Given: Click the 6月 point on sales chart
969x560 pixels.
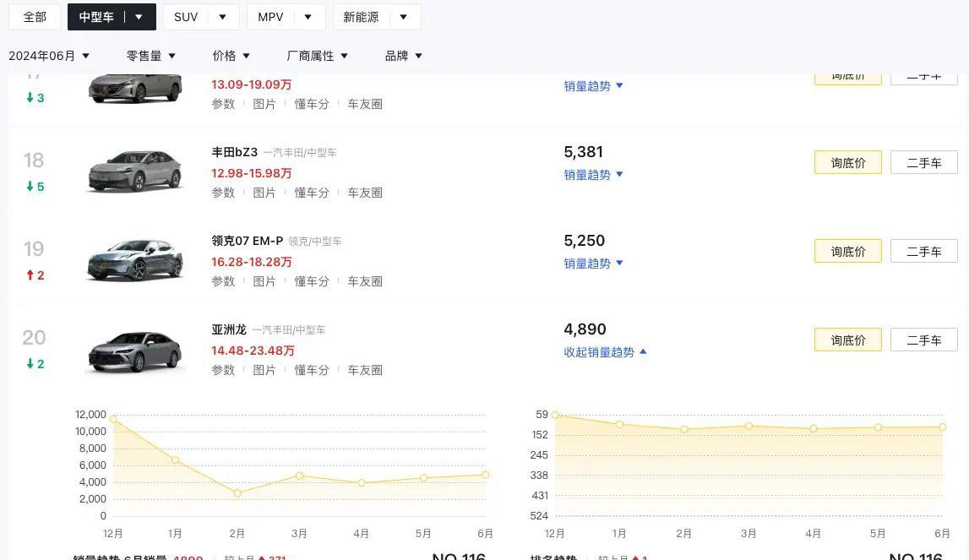Looking at the screenshot, I should tap(486, 475).
